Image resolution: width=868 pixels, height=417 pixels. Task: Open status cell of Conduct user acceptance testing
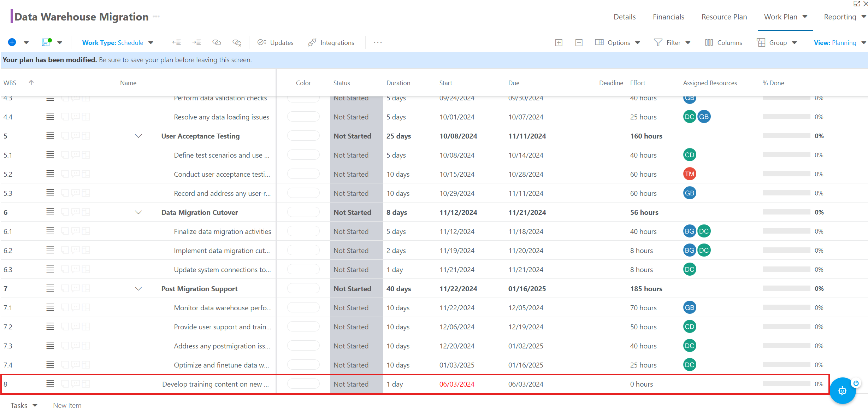(x=356, y=174)
